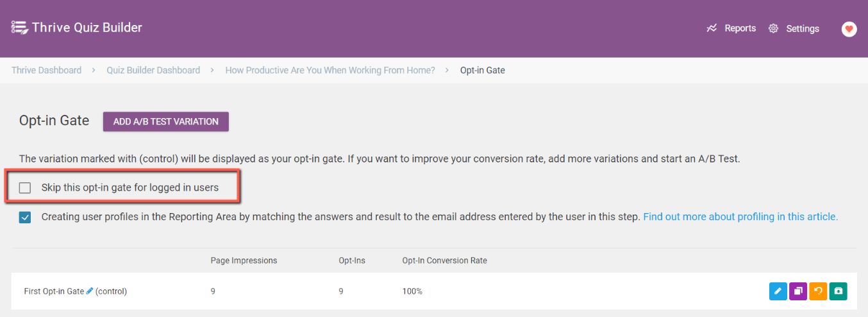868x317 pixels.
Task: Duplicate the First Opt-in Gate variation
Action: (798, 291)
